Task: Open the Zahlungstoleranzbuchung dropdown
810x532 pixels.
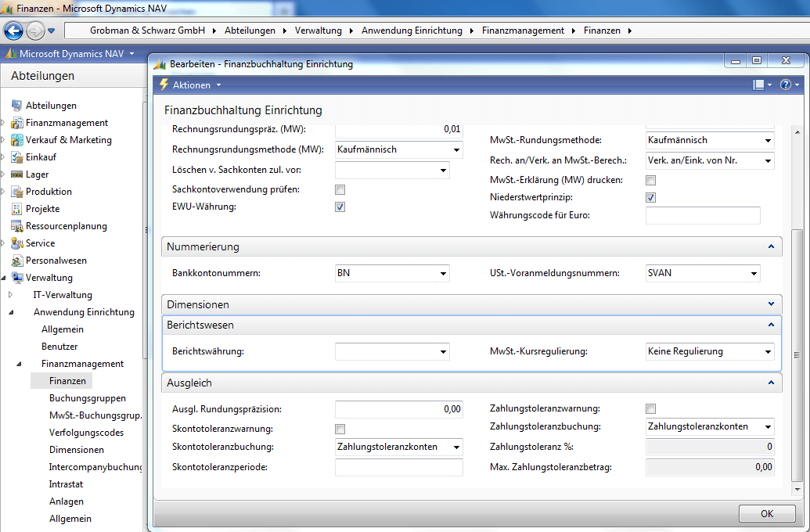Action: click(x=769, y=427)
